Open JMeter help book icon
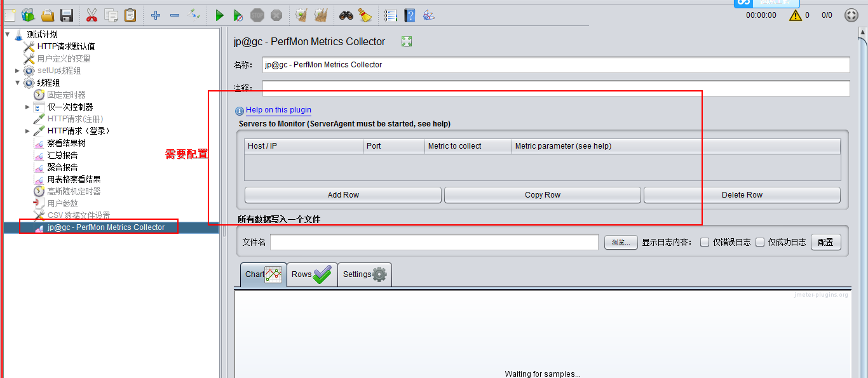This screenshot has width=868, height=378. coord(410,15)
